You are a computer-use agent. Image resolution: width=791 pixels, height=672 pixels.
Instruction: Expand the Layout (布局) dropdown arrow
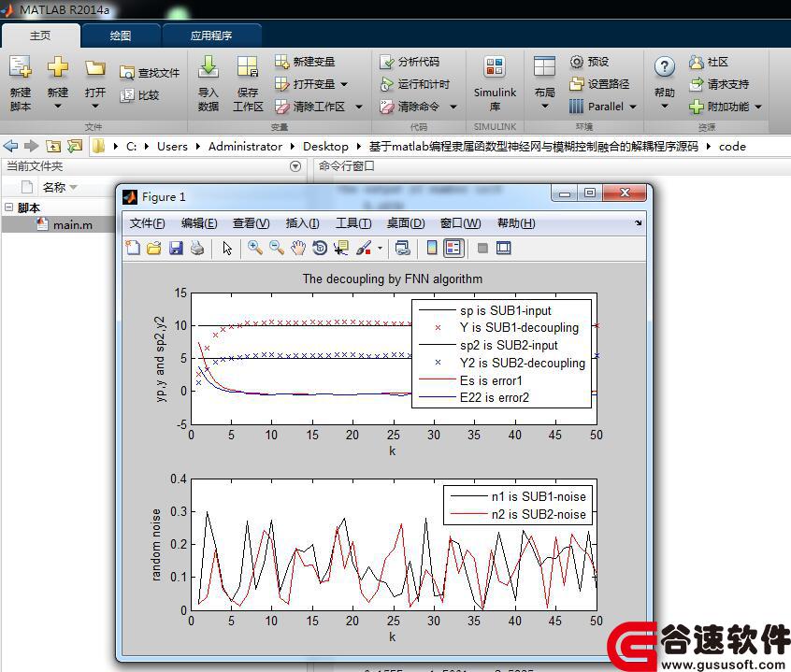[545, 107]
